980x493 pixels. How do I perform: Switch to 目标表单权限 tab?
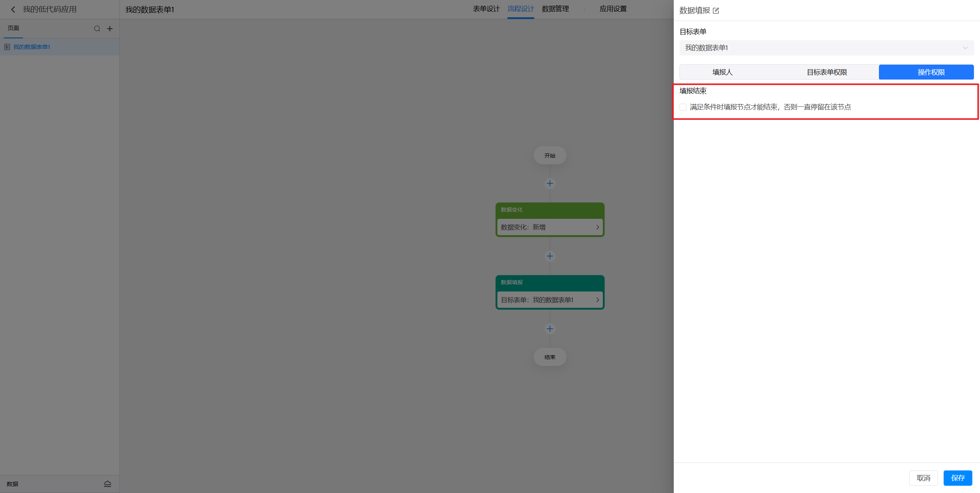tap(826, 72)
